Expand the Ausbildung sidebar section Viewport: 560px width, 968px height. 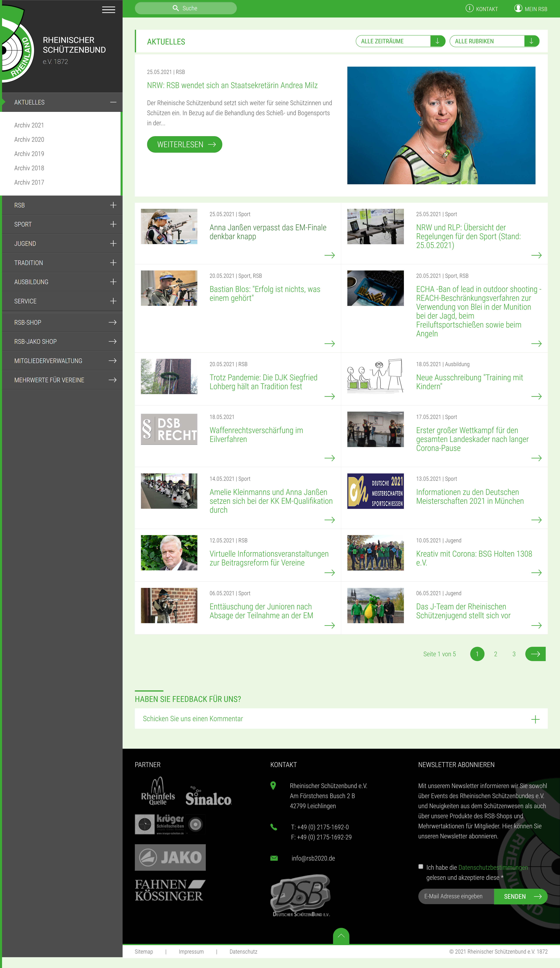click(x=113, y=282)
